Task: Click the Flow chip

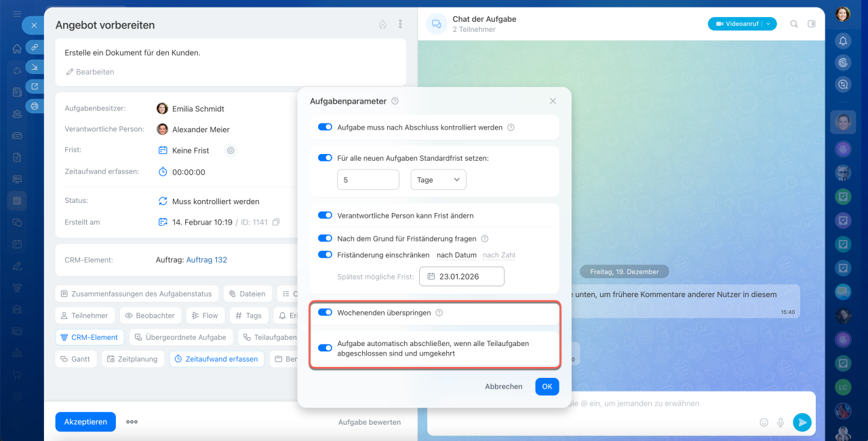Action: coord(205,315)
